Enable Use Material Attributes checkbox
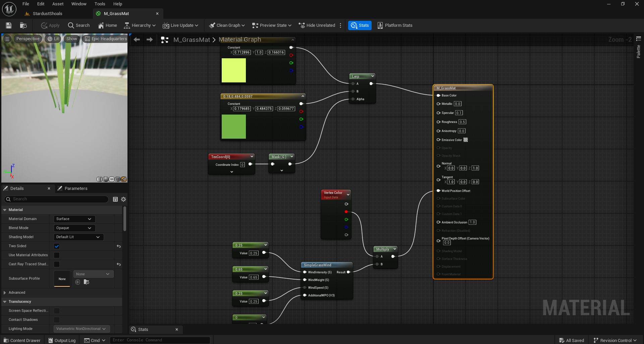The height and width of the screenshot is (344, 644). (x=57, y=255)
